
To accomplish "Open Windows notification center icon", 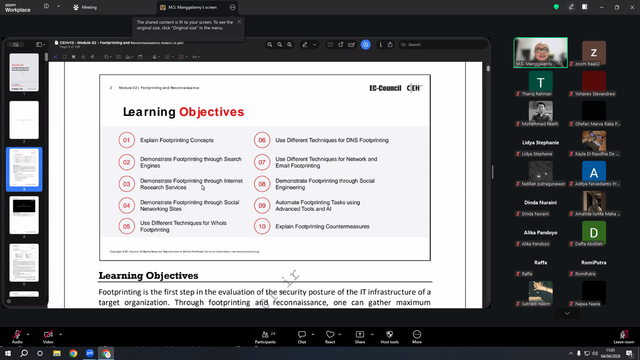I will click(630, 353).
